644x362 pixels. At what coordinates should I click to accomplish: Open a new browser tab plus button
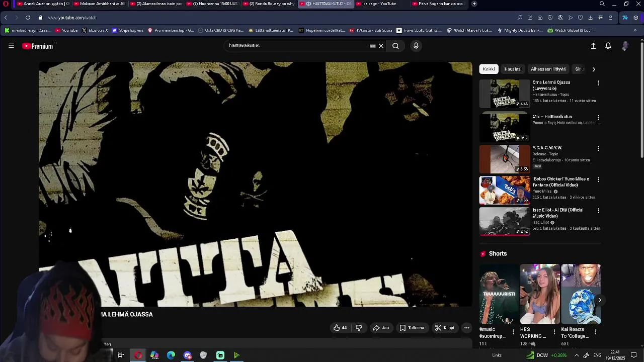[x=474, y=4]
